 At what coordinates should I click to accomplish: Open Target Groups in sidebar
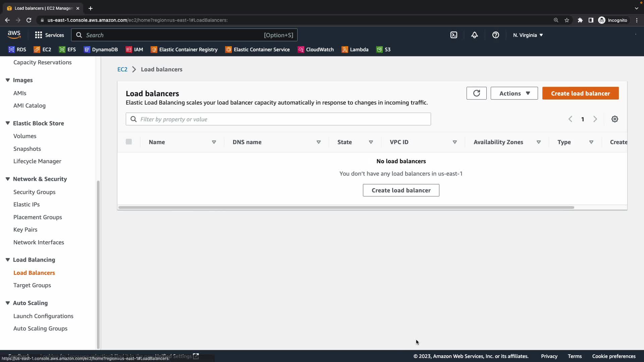tap(32, 285)
